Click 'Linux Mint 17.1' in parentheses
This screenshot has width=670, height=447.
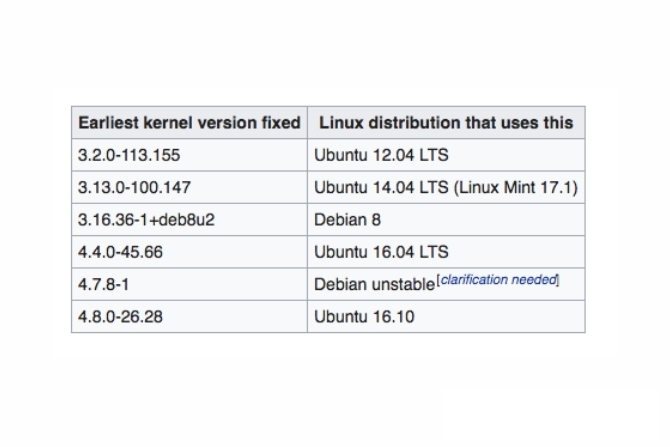click(x=516, y=187)
